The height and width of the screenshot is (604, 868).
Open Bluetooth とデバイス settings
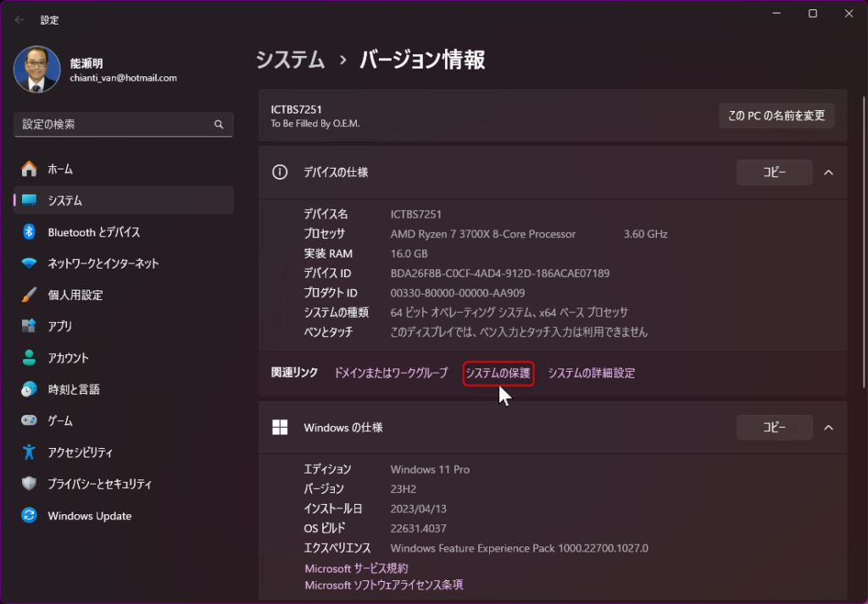(x=124, y=232)
